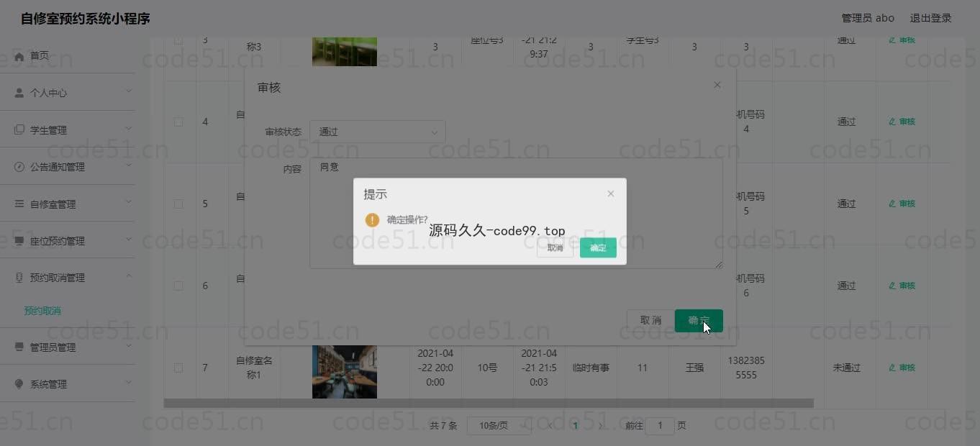Click the 审核 link in row 6
This screenshot has height=446, width=980.
point(902,286)
